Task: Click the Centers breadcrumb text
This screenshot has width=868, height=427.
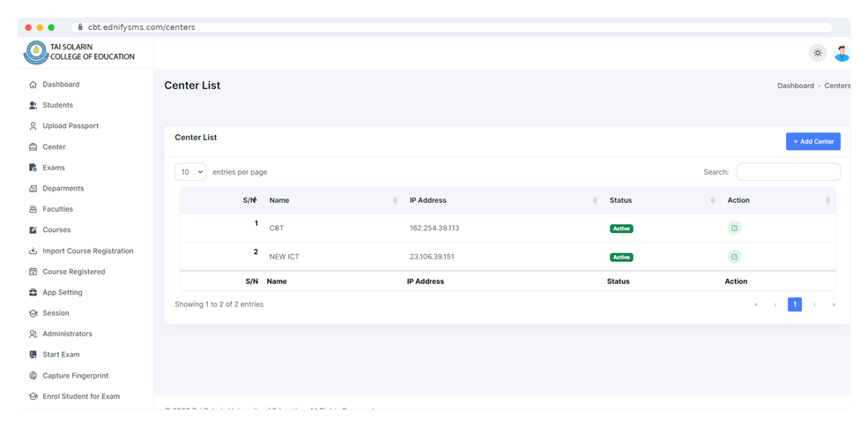Action: click(x=837, y=86)
